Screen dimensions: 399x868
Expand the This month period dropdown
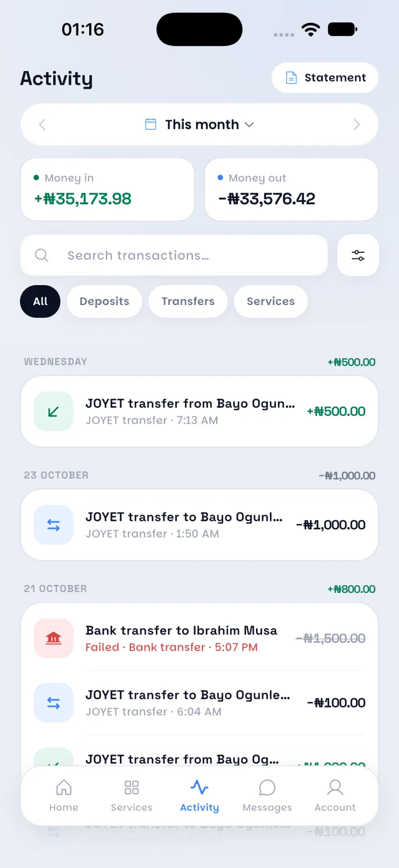pos(199,124)
